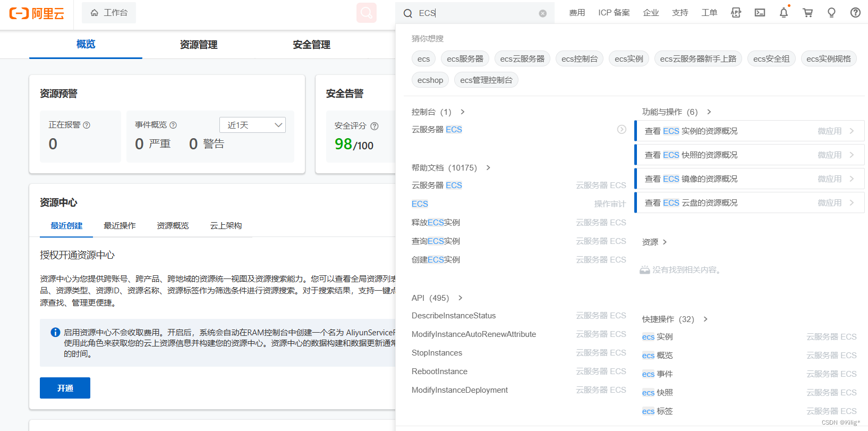Image resolution: width=868 pixels, height=431 pixels.
Task: Open the shopping cart icon
Action: [807, 13]
